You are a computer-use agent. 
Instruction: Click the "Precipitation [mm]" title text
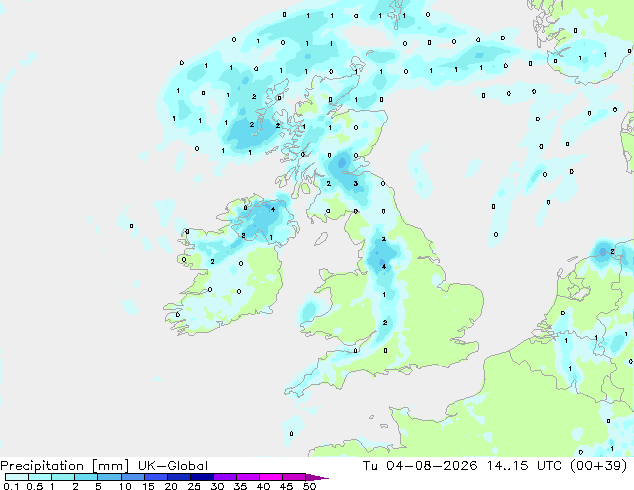click(65, 466)
